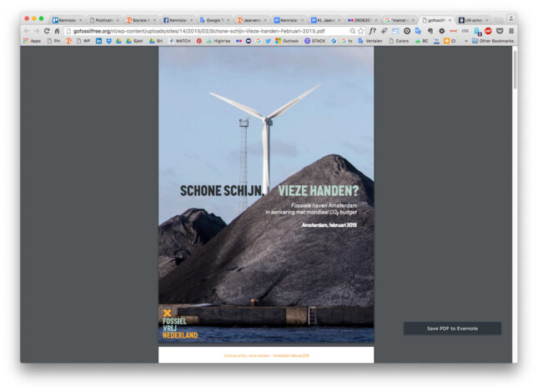The width and height of the screenshot is (538, 392).
Task: Click the Pocket extension icon
Action: pos(499,30)
